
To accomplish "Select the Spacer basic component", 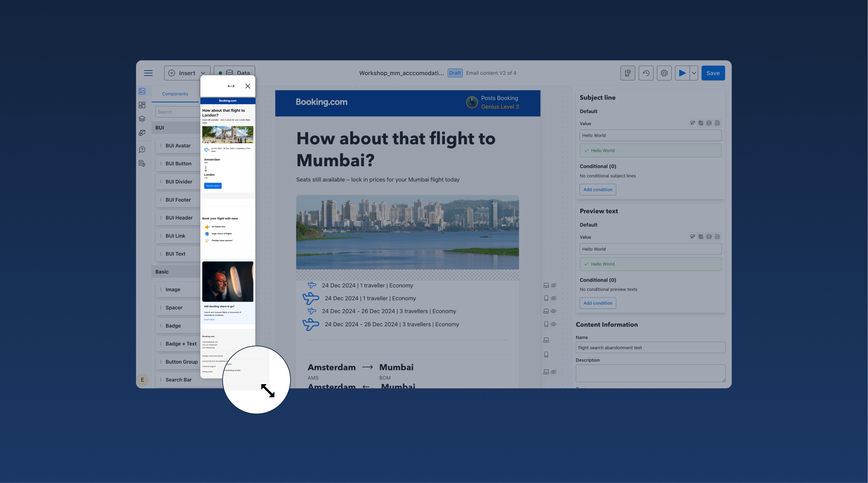I will tap(178, 308).
